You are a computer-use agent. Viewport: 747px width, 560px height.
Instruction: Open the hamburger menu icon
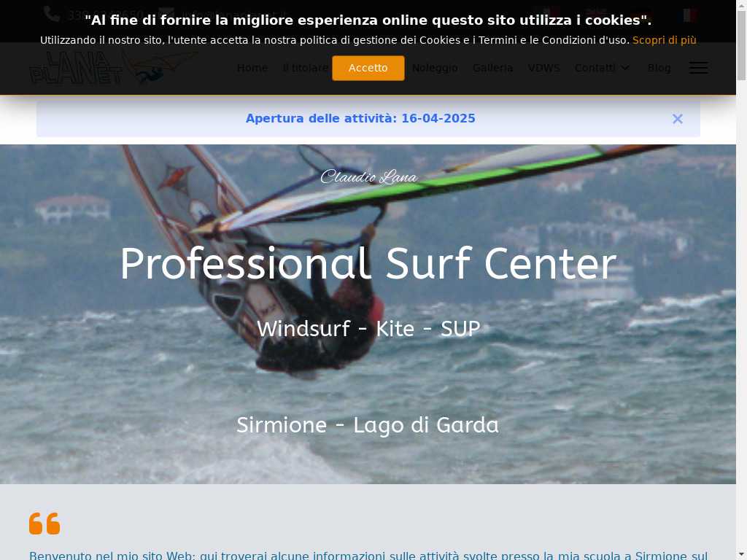pos(698,68)
